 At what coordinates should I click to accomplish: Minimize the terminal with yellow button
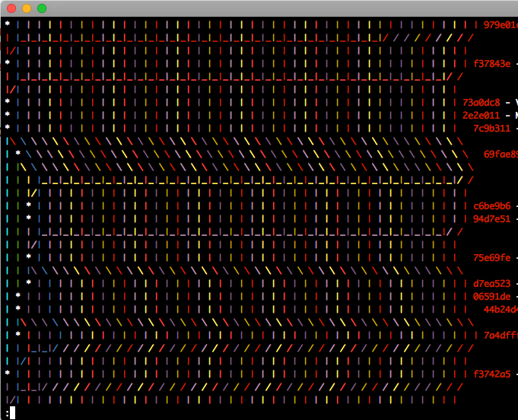pos(27,8)
